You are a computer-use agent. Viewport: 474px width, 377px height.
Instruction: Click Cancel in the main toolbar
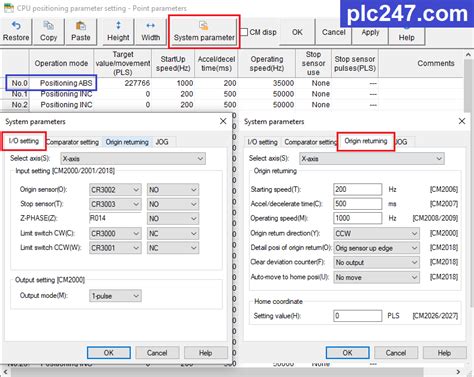(x=333, y=32)
